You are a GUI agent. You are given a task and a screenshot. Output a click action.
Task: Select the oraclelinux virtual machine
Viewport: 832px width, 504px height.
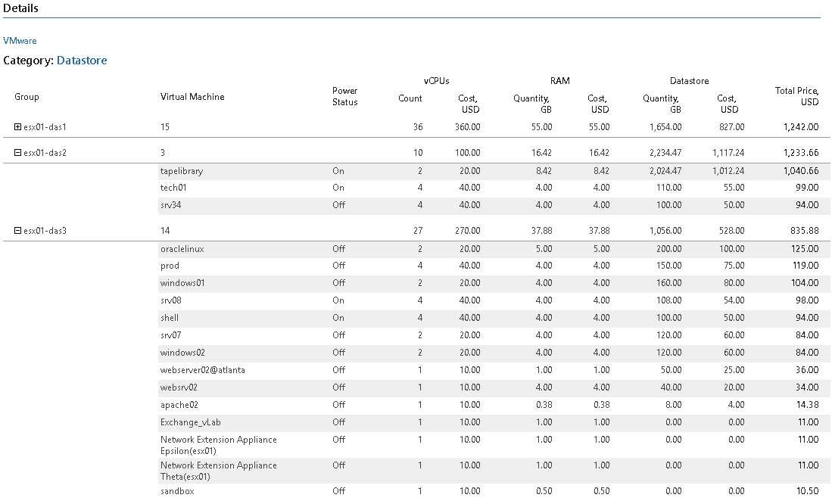tap(182, 249)
